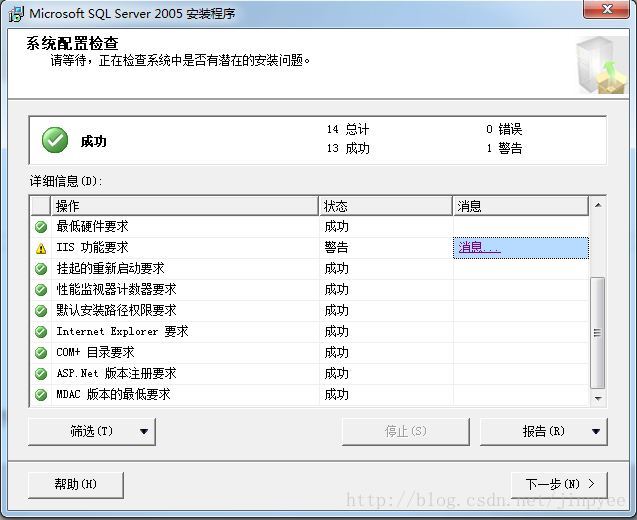
Task: Click the yellow warning icon for IIS 功能要求
Action: click(x=41, y=248)
